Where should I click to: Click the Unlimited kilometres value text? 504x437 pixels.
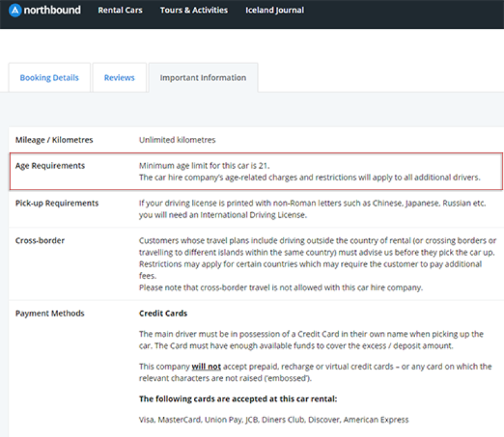177,140
